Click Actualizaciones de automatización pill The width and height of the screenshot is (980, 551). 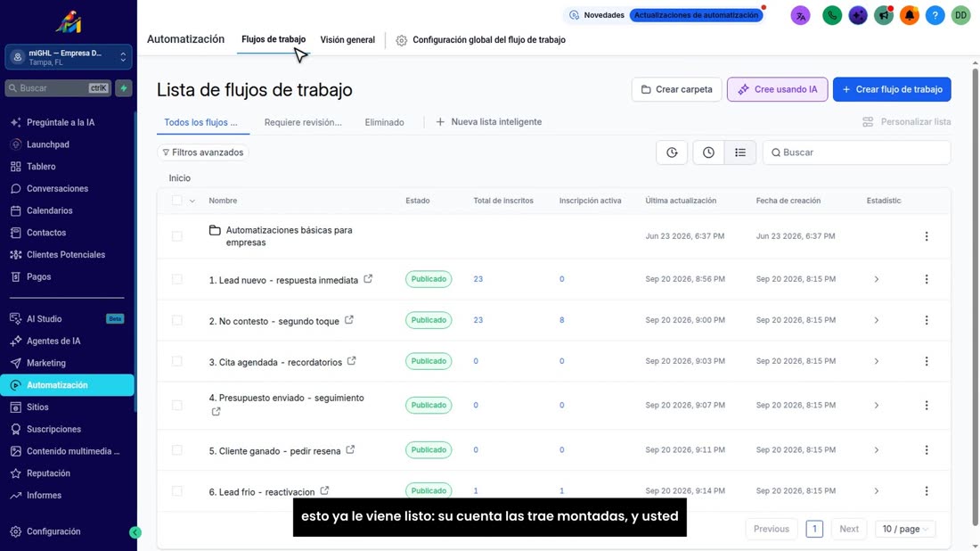697,15
